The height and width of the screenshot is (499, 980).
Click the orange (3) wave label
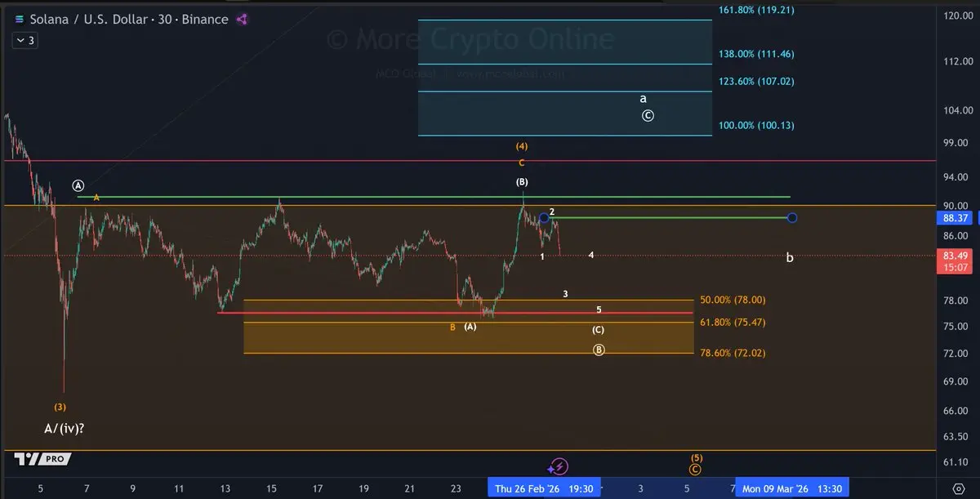pyautogui.click(x=60, y=407)
